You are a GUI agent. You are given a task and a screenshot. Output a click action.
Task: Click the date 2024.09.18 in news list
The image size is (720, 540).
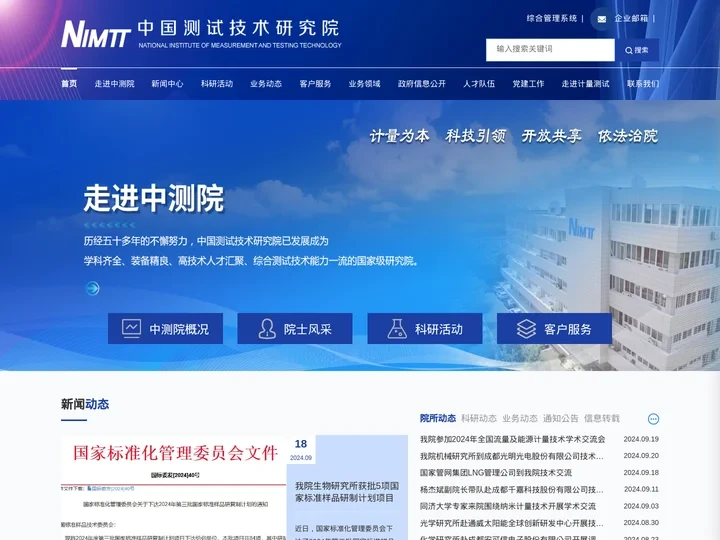(641, 472)
